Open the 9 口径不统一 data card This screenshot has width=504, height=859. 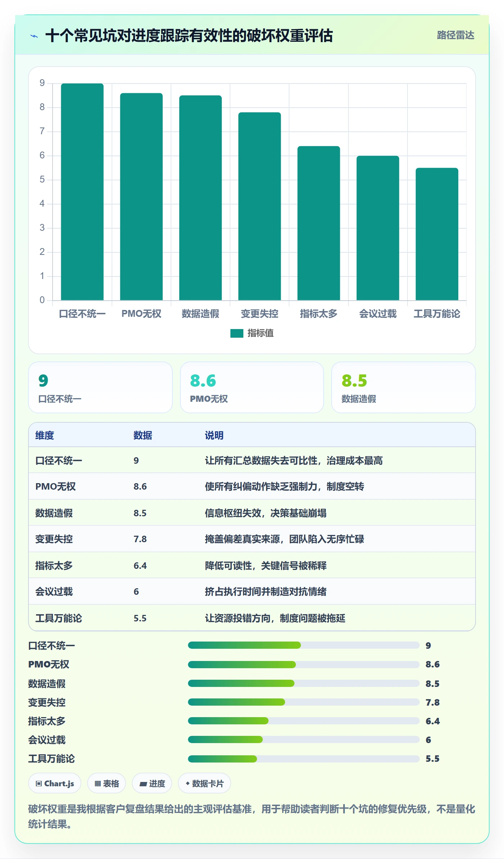point(100,387)
